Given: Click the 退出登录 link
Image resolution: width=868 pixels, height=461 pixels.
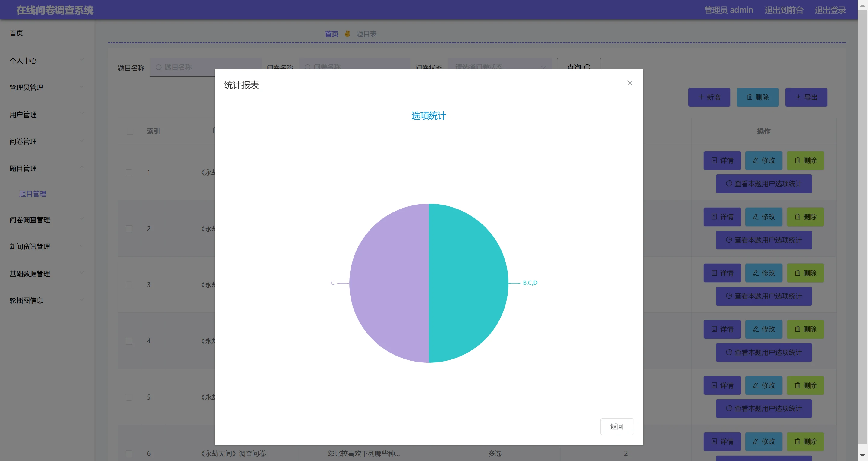Looking at the screenshot, I should 830,10.
